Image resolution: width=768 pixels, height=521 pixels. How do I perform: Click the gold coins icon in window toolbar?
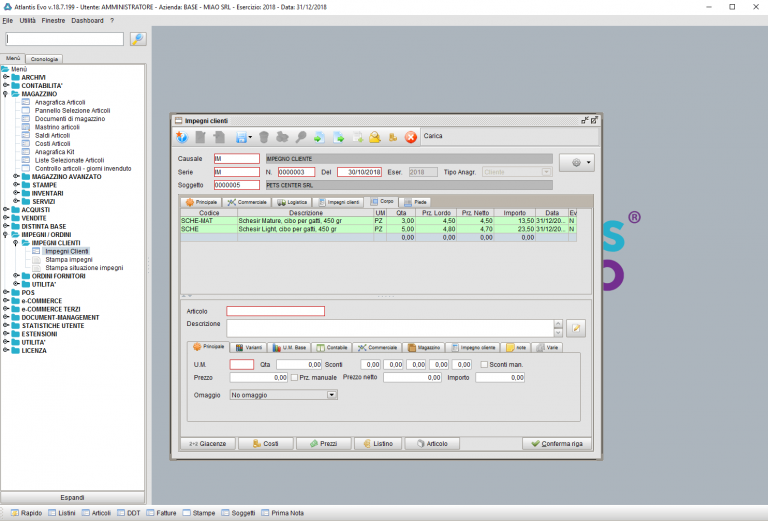[393, 138]
